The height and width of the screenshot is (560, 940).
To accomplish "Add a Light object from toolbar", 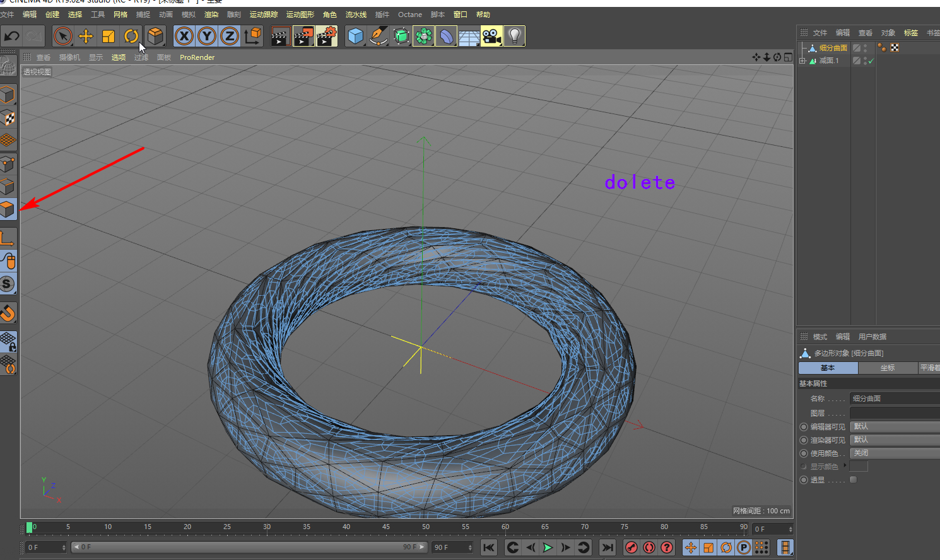I will point(514,36).
